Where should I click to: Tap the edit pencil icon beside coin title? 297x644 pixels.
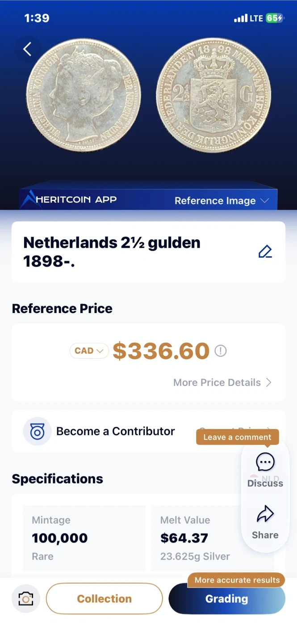coord(265,252)
